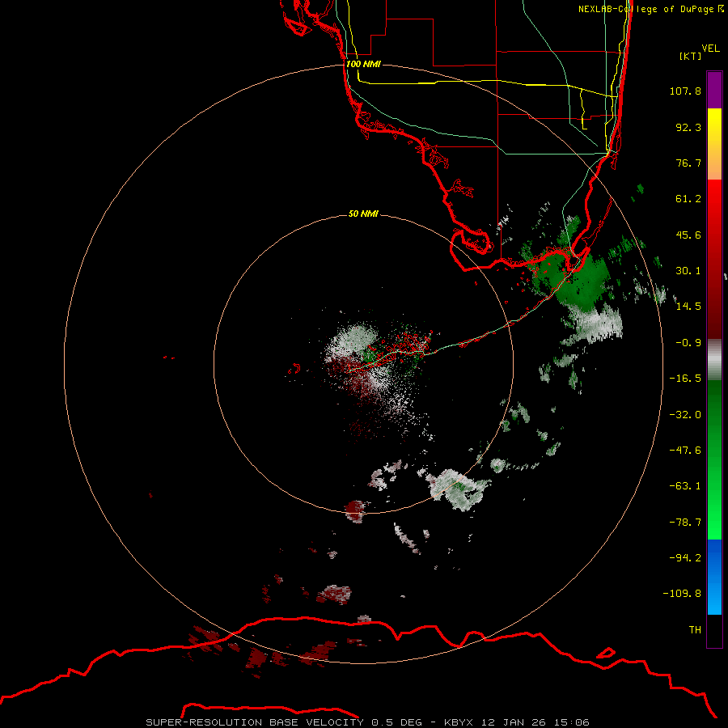Click the 30.1 velocity scale value
This screenshot has width=728, height=728.
click(x=688, y=271)
